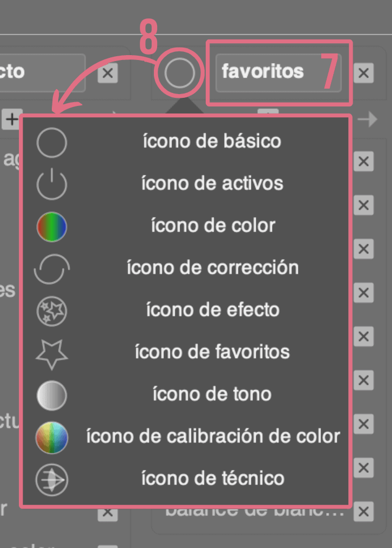The width and height of the screenshot is (392, 548).
Task: Remove the favoritos group with its X
Action: (x=364, y=73)
